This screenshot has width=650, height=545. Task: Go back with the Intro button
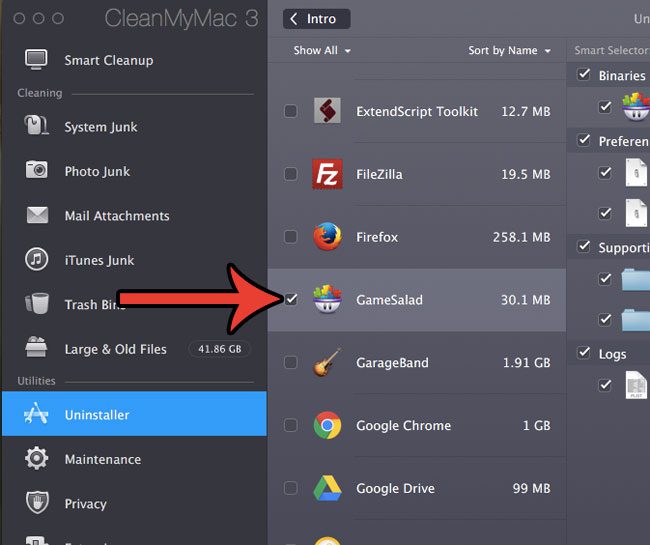[317, 19]
